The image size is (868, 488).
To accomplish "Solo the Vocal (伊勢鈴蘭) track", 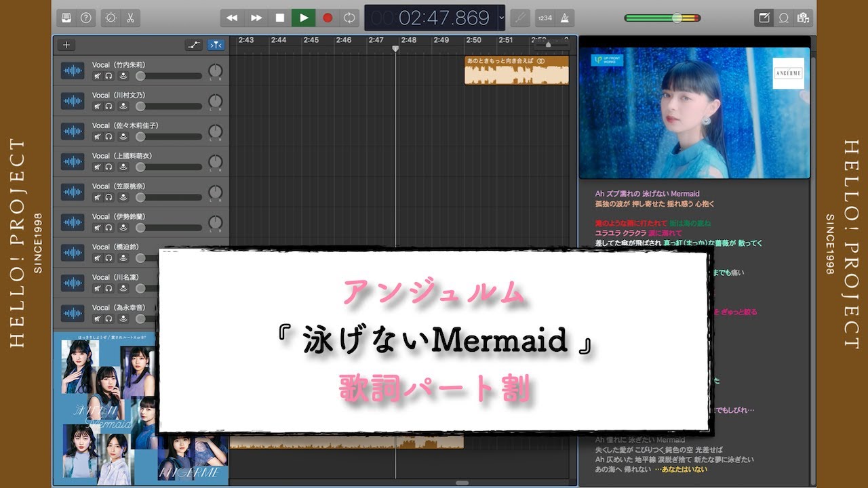I will 108,228.
